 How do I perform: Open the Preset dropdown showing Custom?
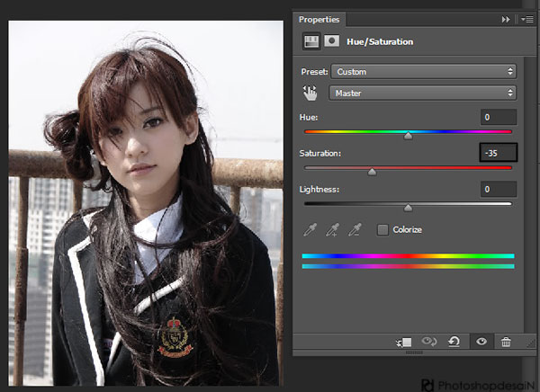click(x=423, y=71)
